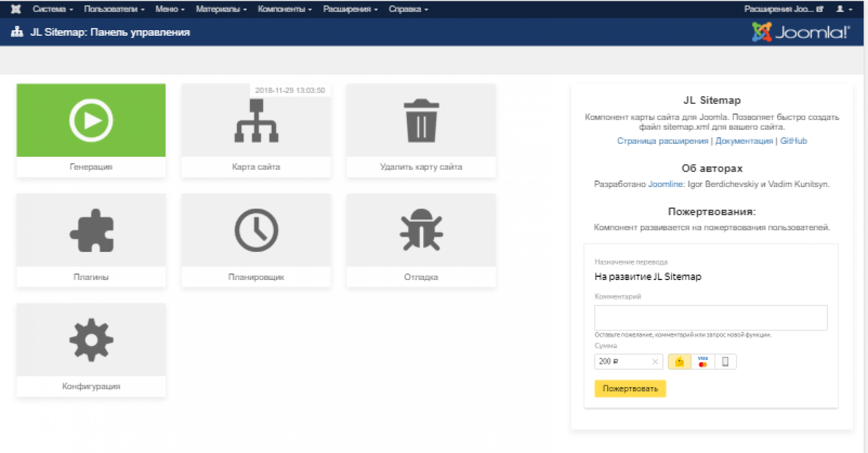
Task: Focus the Комментарий text field
Action: click(711, 318)
